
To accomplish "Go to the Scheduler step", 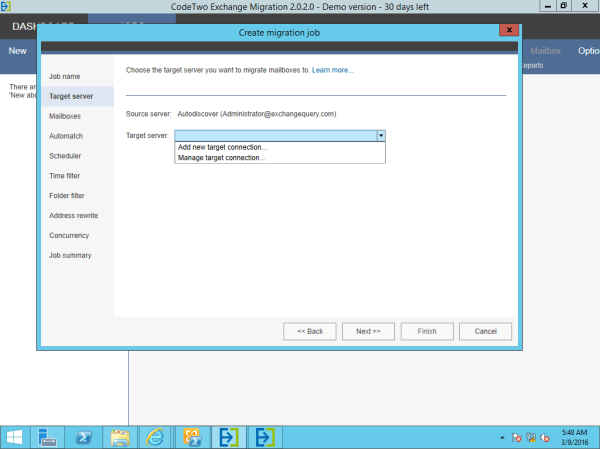I will click(x=65, y=156).
